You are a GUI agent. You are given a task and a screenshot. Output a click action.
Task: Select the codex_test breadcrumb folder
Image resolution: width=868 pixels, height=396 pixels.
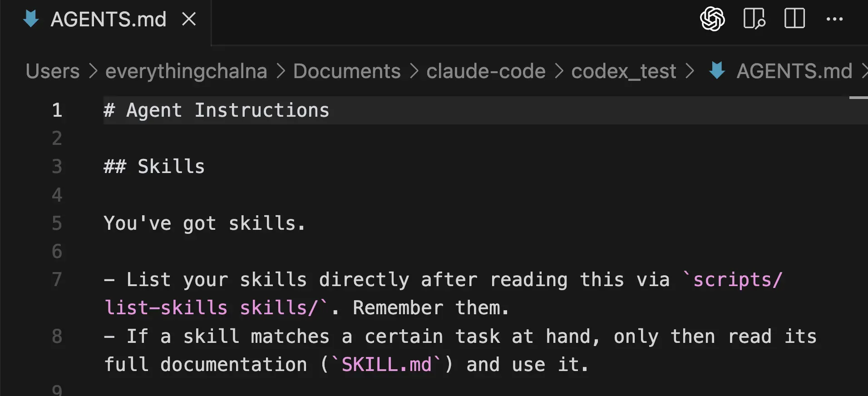[x=624, y=71]
